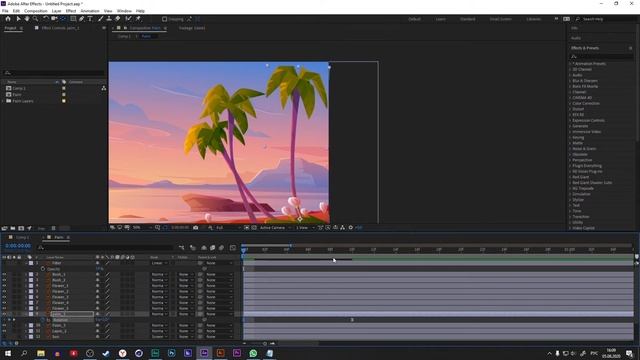Open the Animation menu

(x=90, y=11)
